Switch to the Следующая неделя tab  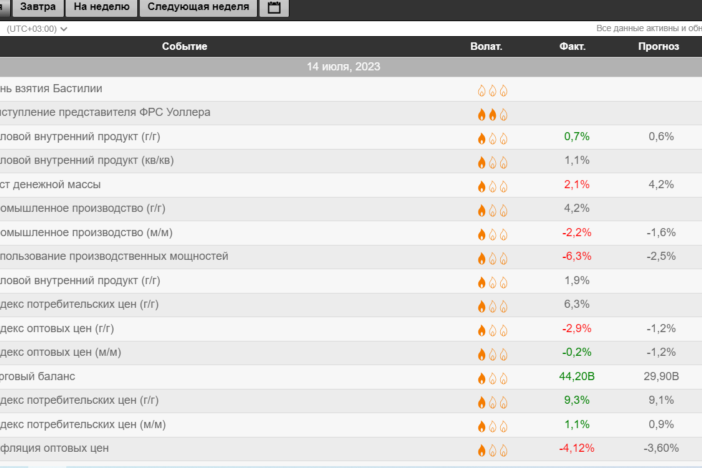click(198, 7)
